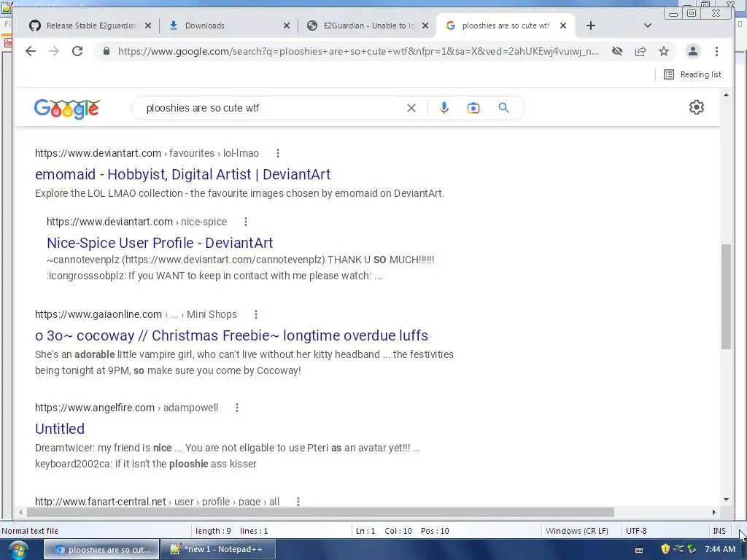Close the E2Guardian Unable to load tab

[x=425, y=26]
